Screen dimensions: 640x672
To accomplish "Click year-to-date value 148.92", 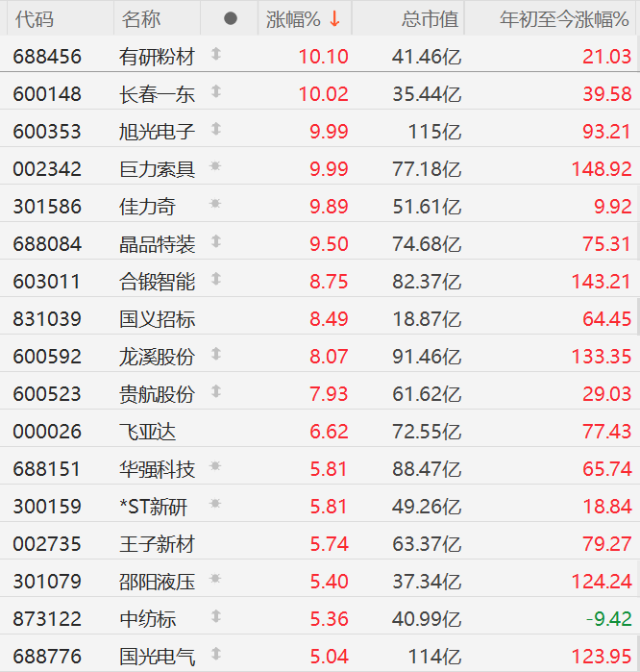I will pos(602,169).
